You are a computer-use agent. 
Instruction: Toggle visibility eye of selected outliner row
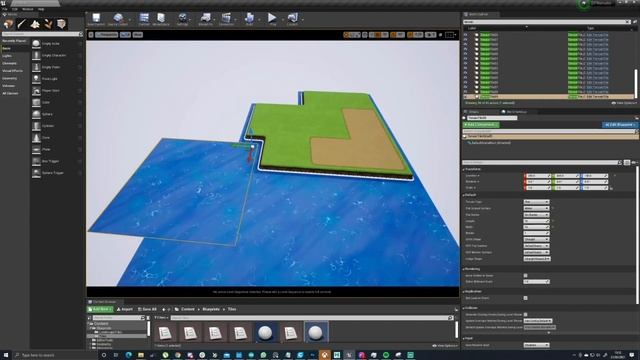coord(465,97)
